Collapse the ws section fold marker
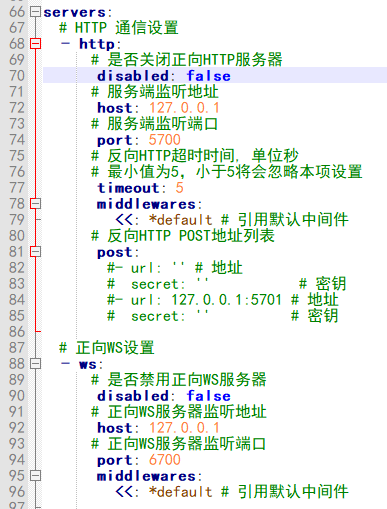 [35, 364]
